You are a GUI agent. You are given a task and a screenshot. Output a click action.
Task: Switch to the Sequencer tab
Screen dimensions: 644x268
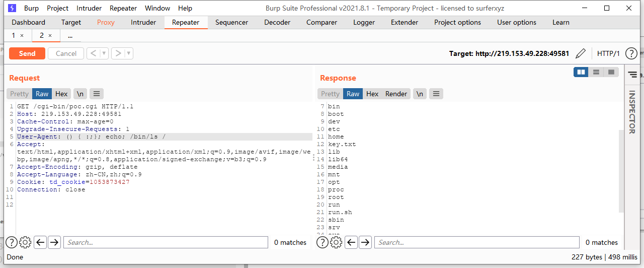click(x=231, y=22)
